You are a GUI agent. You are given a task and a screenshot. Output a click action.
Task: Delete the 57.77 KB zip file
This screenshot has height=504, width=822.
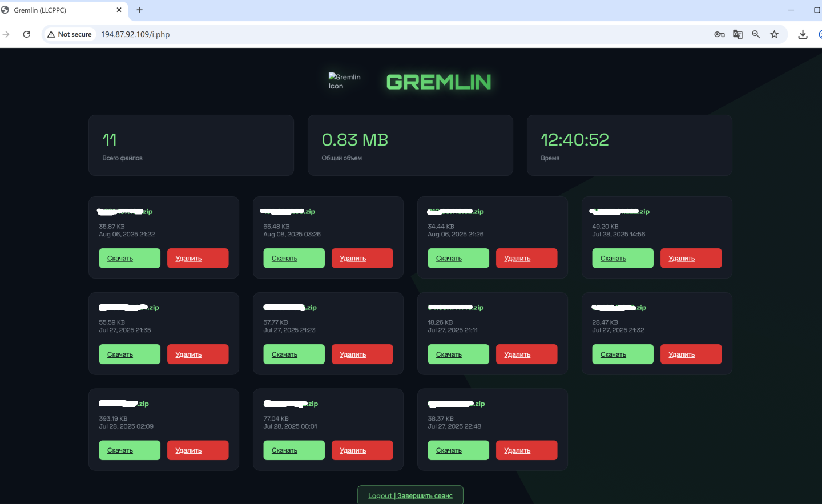pyautogui.click(x=362, y=354)
